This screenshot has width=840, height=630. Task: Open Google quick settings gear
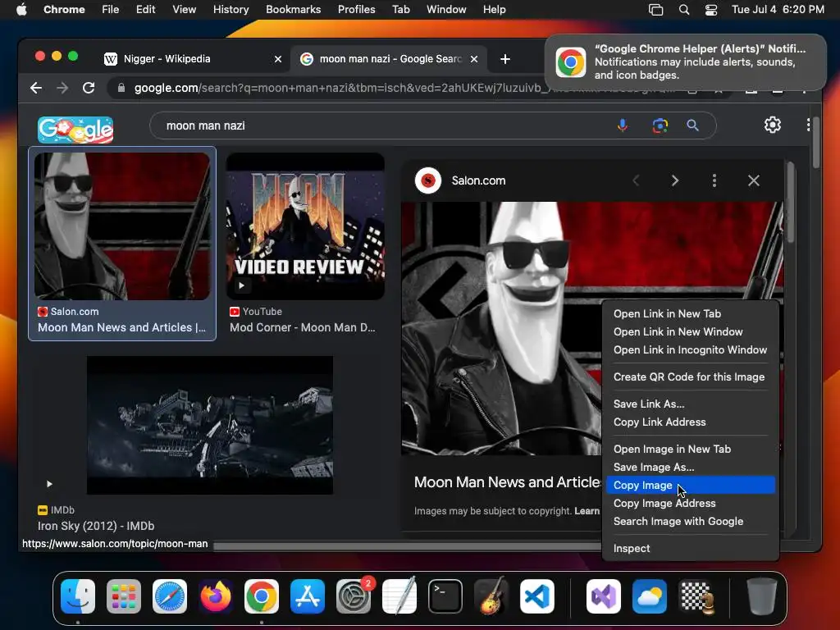point(772,125)
